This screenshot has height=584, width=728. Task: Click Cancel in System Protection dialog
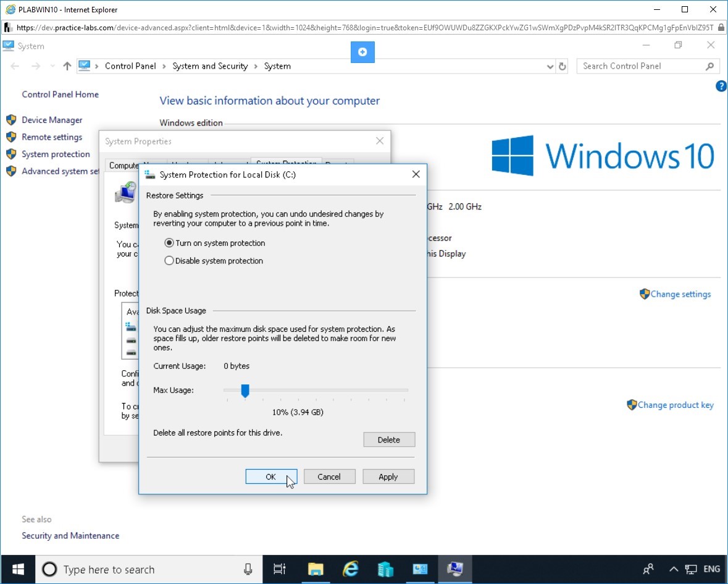[329, 476]
